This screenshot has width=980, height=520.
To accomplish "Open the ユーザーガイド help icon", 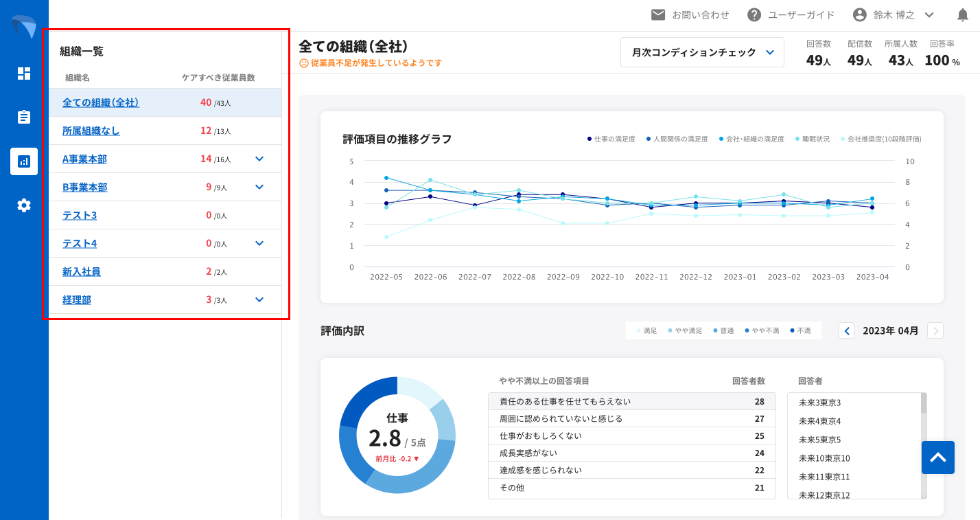I will 754,15.
